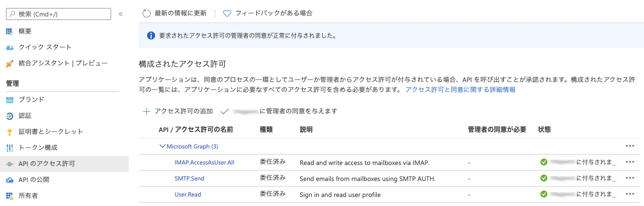This screenshot has height=206, width=644.
Task: Click the plus icon for adding a permission
Action: click(x=147, y=111)
